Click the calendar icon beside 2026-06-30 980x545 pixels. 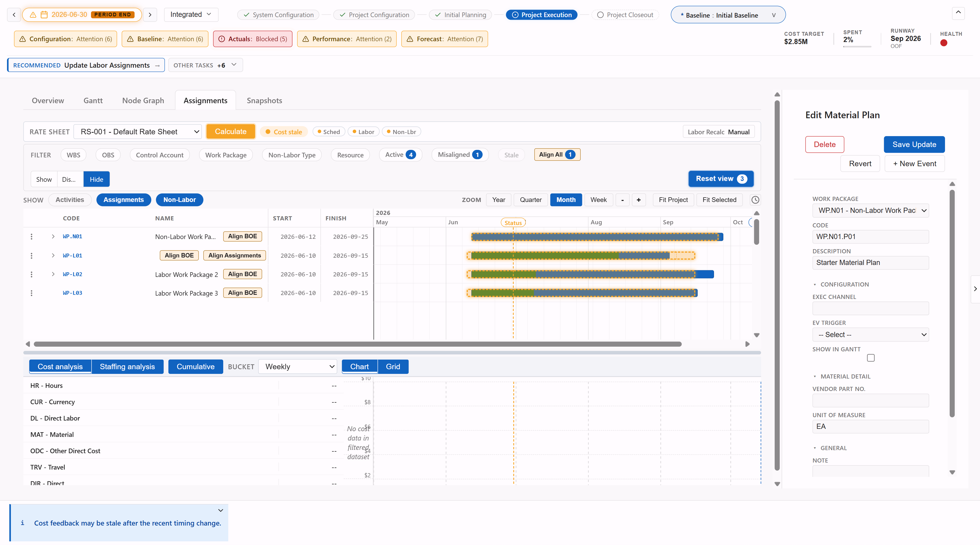pyautogui.click(x=44, y=15)
